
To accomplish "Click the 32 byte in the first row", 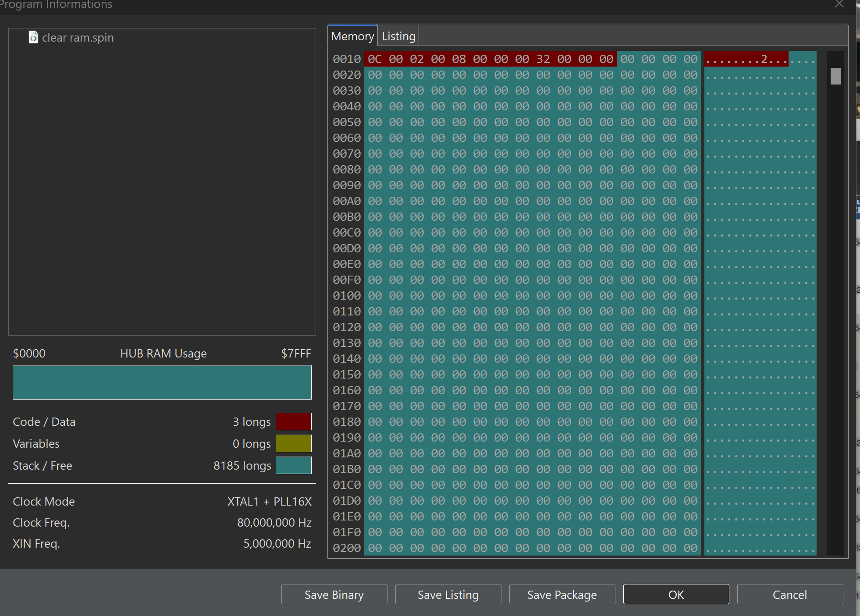I will 543,59.
